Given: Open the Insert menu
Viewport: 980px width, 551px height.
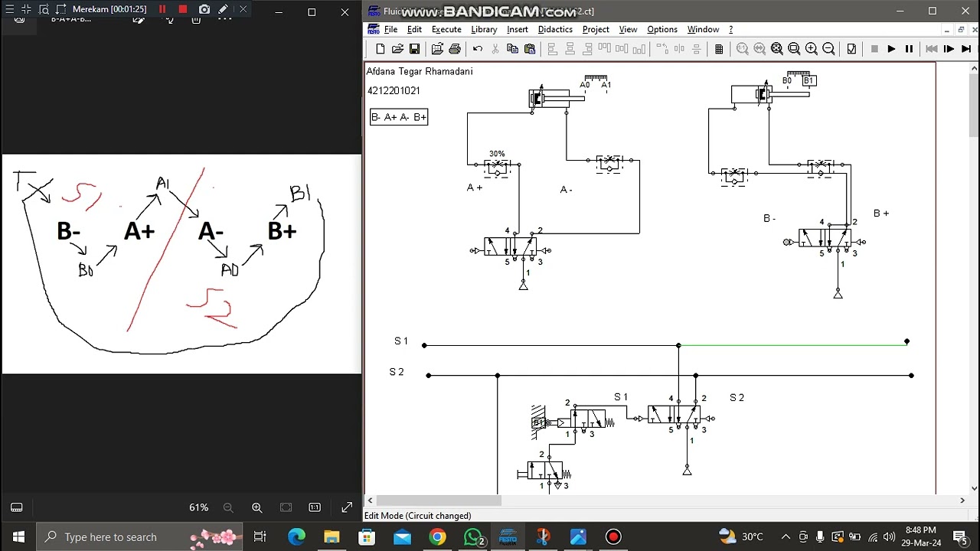Looking at the screenshot, I should pos(518,29).
